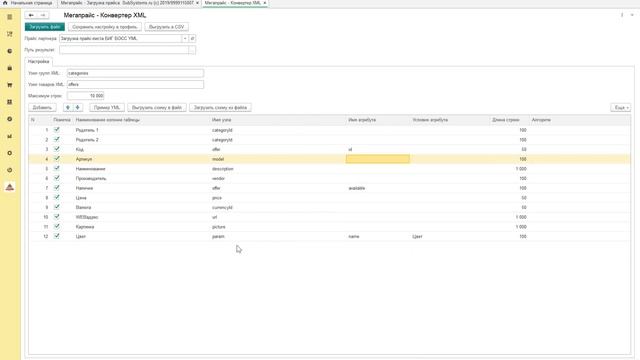
Task: Close the Мегапрайс - Конвертер XML tab
Action: (x=264, y=3)
